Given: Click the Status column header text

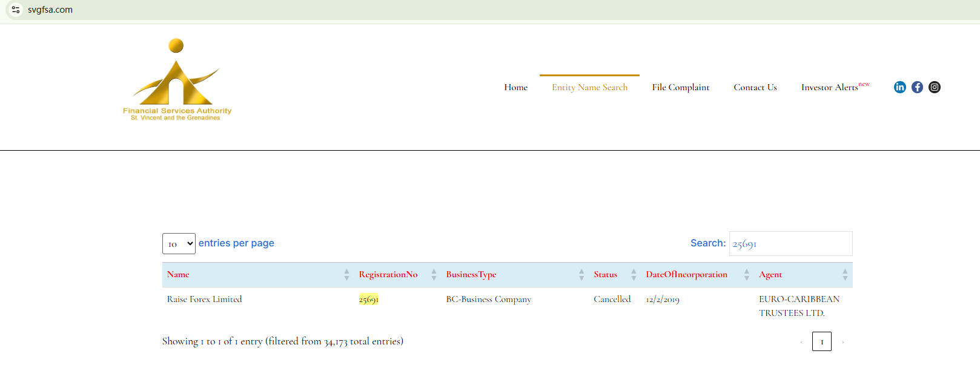Looking at the screenshot, I should [x=605, y=274].
